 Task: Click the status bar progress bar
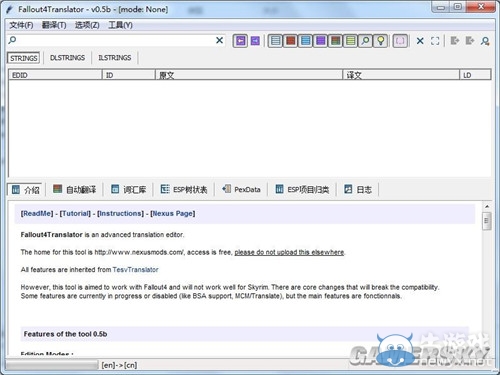(x=52, y=365)
